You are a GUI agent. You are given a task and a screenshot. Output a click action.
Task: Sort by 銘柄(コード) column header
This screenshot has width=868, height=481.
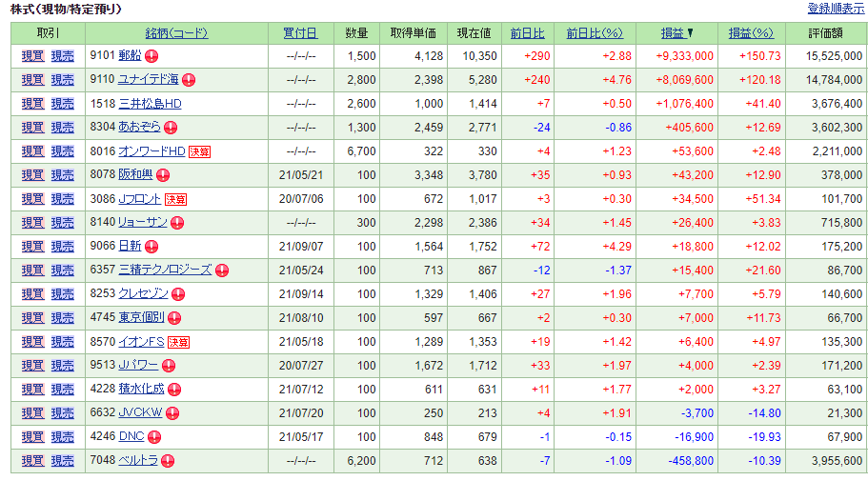coord(176,33)
